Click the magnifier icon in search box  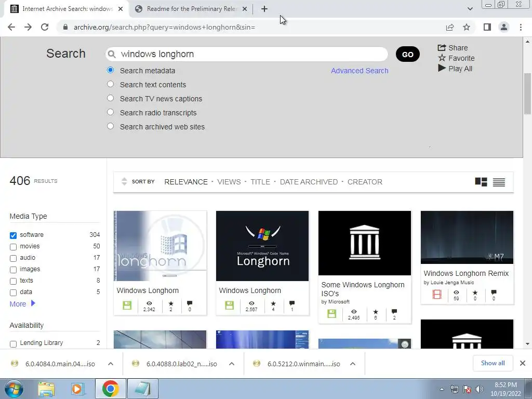coord(112,54)
